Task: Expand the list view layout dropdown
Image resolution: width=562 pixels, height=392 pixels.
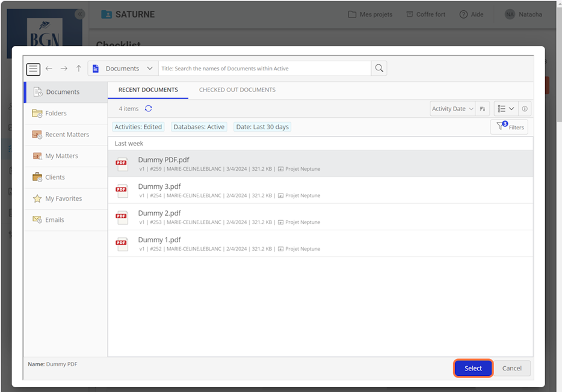Action: click(506, 109)
